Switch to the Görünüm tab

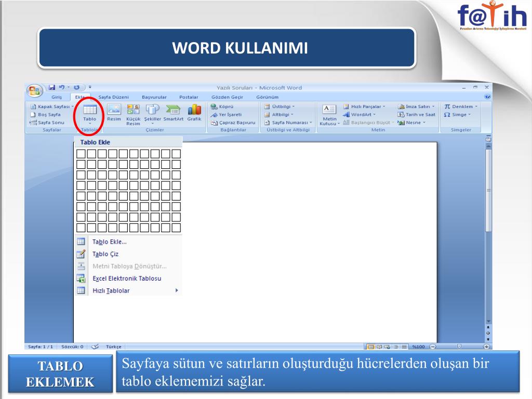pos(267,97)
